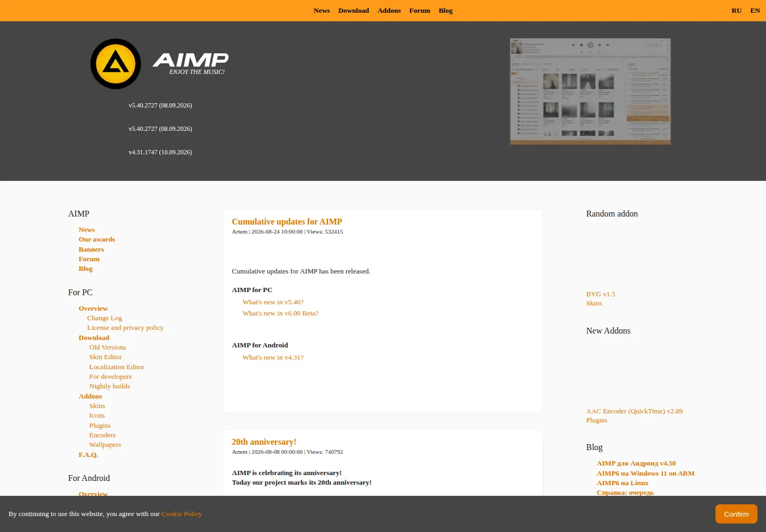Viewport: 766px width, 532px height.
Task: Open Icons under Addons in sidebar
Action: tap(97, 415)
